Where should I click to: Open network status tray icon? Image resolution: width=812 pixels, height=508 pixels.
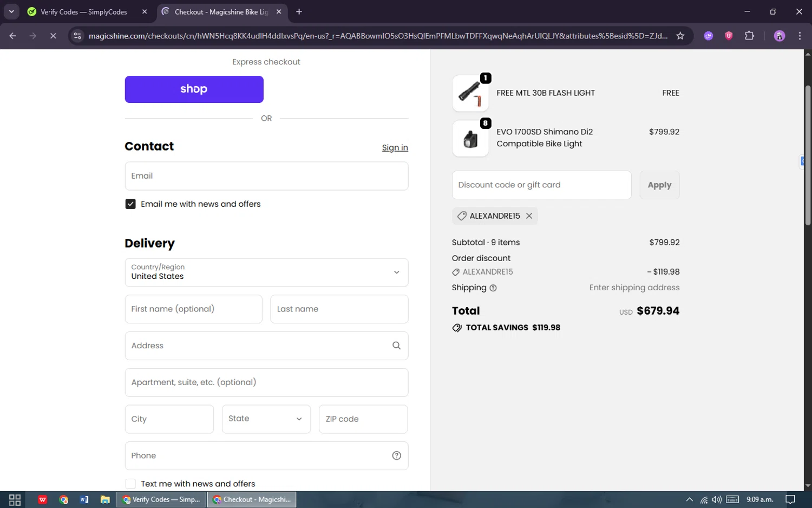click(x=704, y=499)
